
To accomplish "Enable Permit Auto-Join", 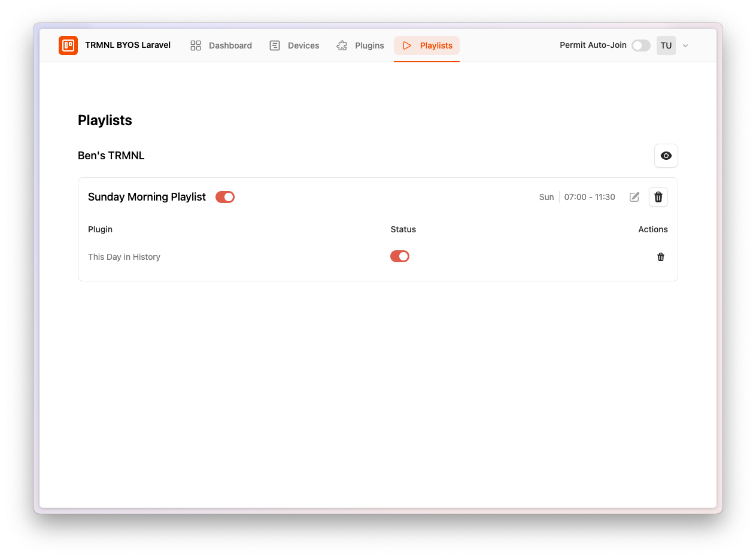I will (640, 45).
